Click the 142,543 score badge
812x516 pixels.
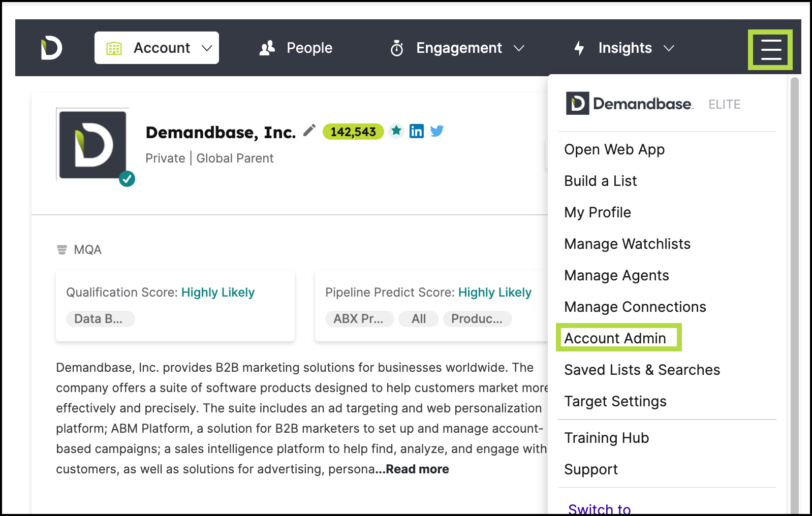click(353, 132)
